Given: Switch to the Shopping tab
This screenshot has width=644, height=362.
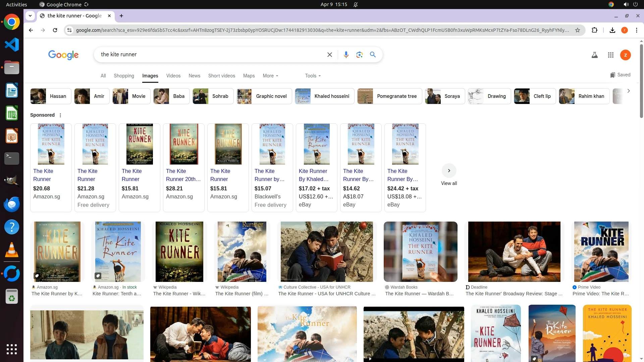Looking at the screenshot, I should 124,76.
